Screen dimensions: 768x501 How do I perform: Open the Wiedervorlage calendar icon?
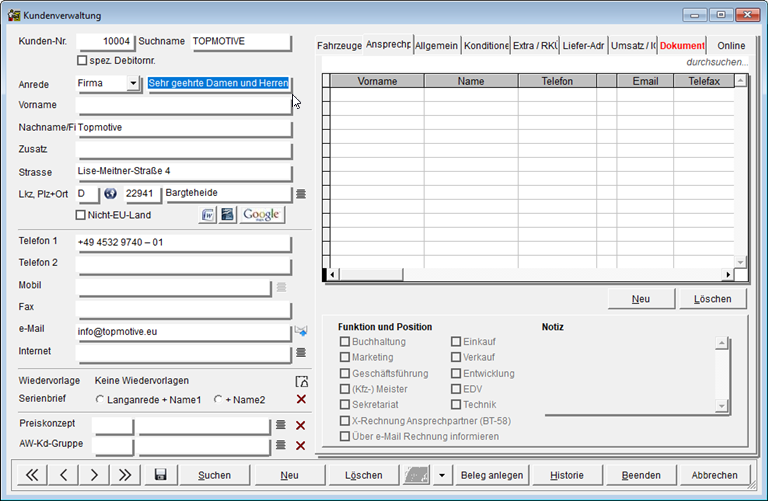click(x=302, y=381)
